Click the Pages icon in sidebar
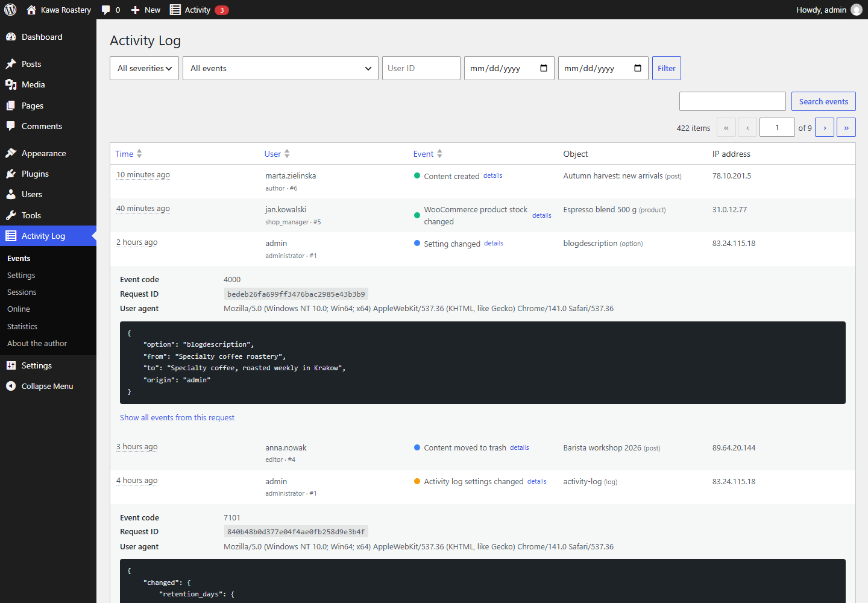This screenshot has height=603, width=868. click(11, 106)
